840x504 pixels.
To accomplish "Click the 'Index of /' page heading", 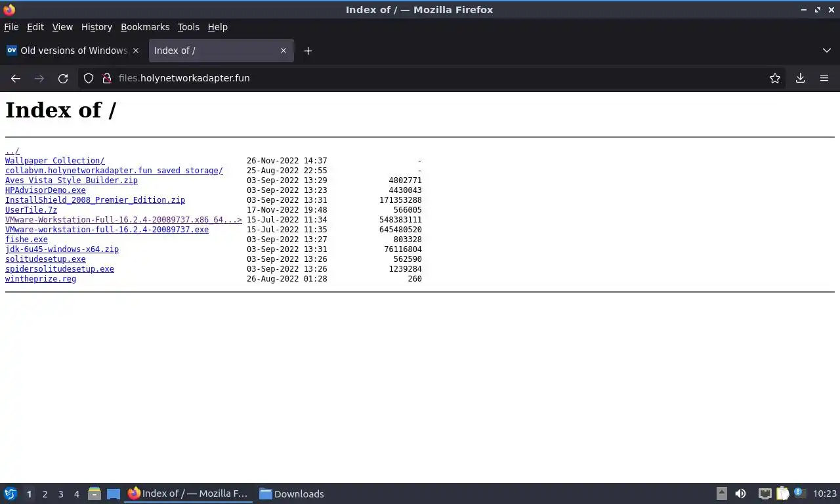I will [x=60, y=110].
